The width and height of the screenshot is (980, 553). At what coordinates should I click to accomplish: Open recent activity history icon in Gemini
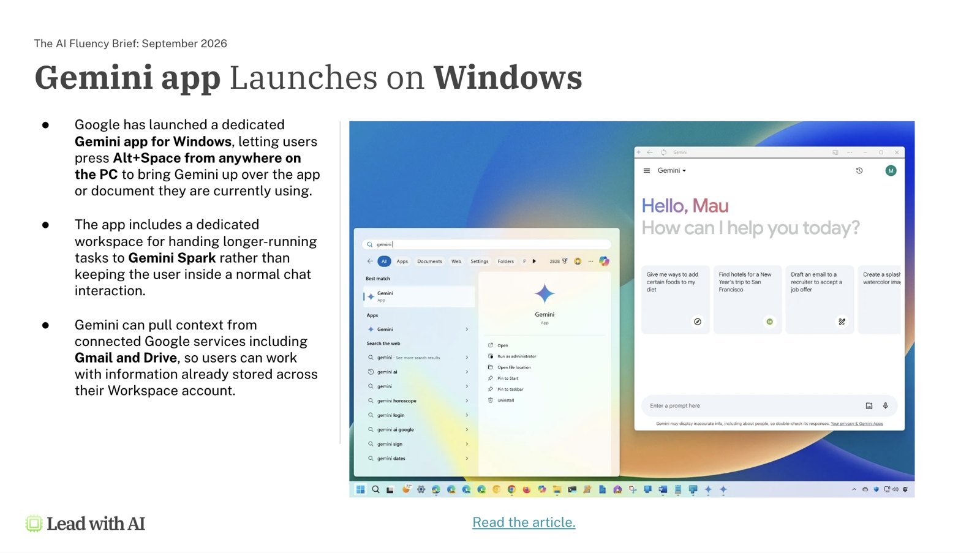pos(859,171)
